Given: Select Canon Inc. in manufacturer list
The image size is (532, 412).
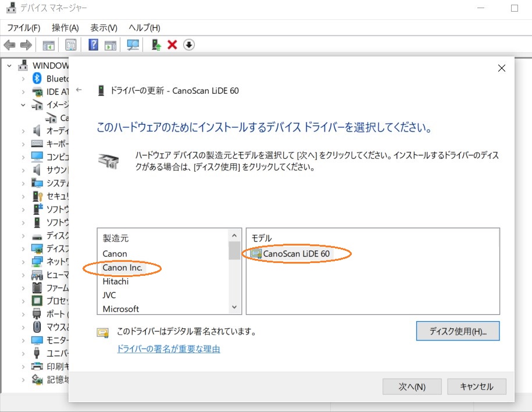Looking at the screenshot, I should tap(122, 268).
